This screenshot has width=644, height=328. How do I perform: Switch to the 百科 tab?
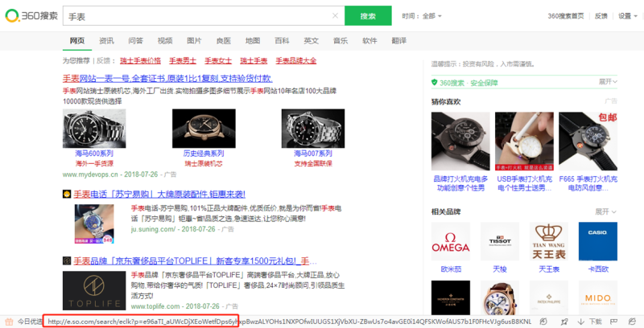click(x=282, y=40)
